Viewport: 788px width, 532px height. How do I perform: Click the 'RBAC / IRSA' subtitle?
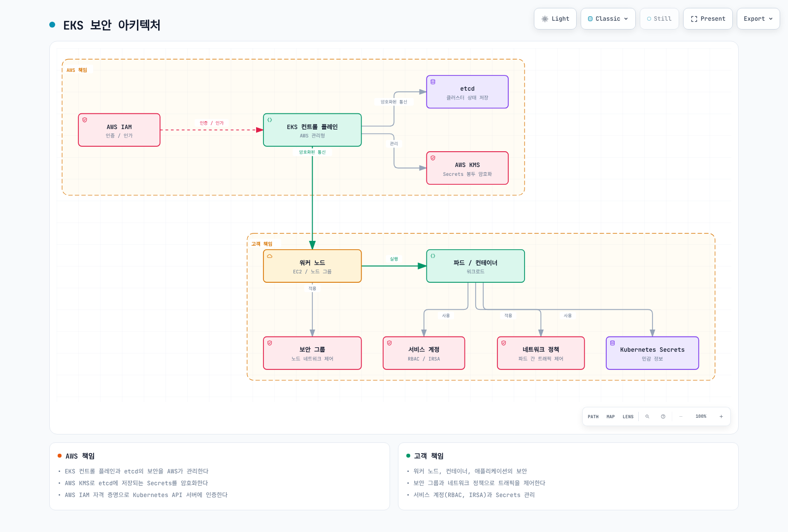click(424, 359)
